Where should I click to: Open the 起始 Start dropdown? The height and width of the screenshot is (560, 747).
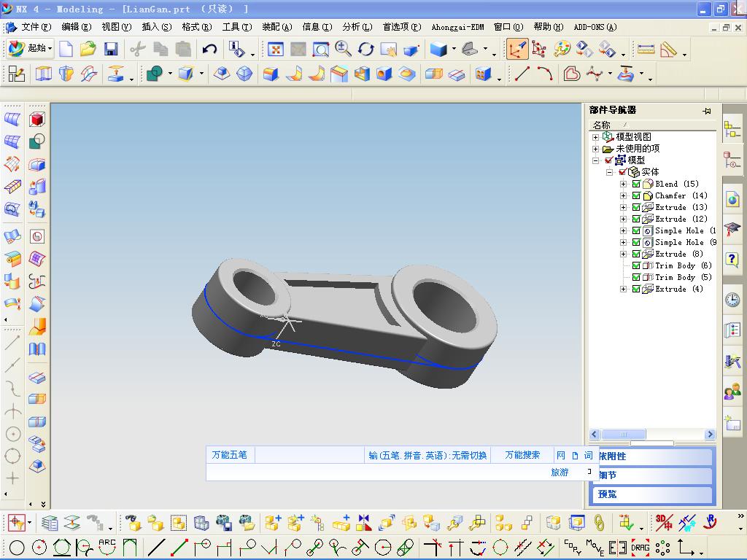(30, 49)
